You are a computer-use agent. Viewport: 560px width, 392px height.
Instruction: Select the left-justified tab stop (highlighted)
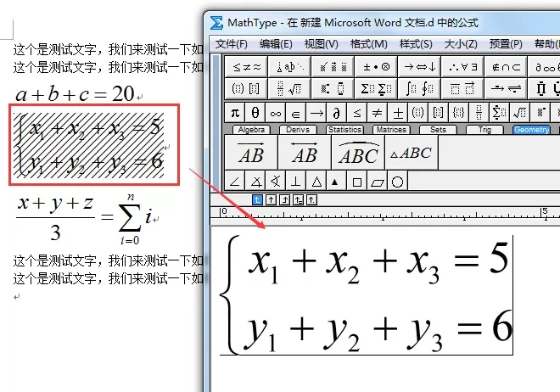[x=257, y=200]
